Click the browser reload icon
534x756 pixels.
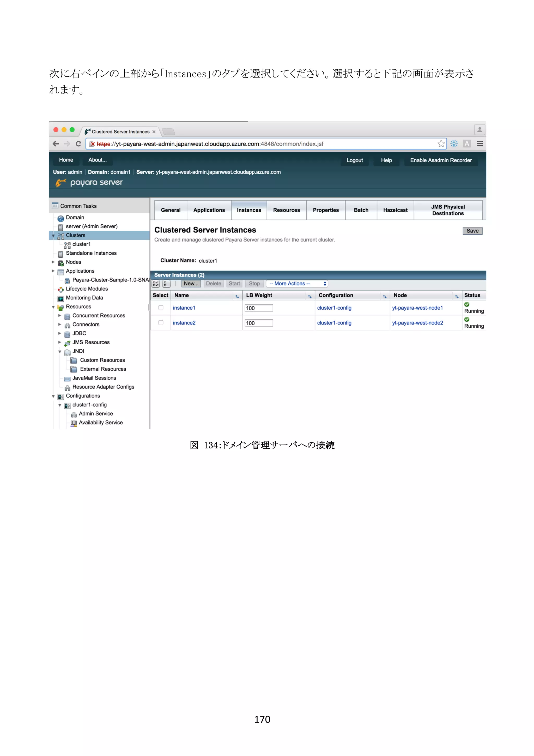click(x=78, y=144)
